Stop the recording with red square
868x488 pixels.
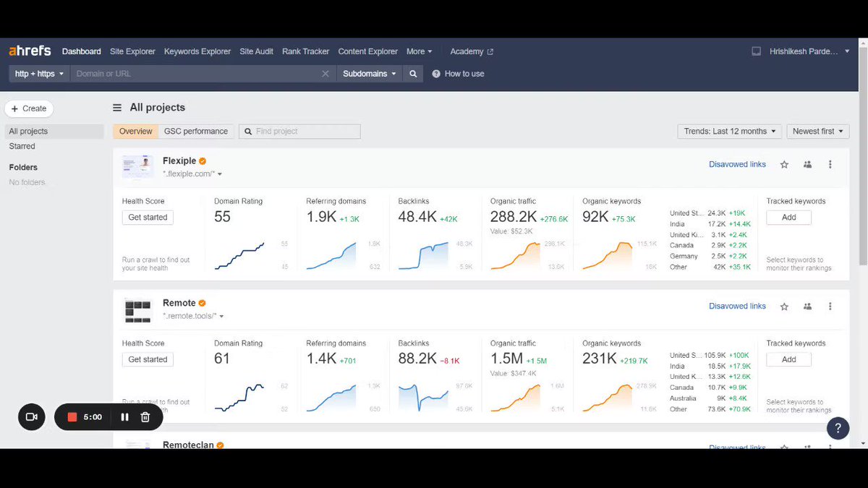coord(72,417)
